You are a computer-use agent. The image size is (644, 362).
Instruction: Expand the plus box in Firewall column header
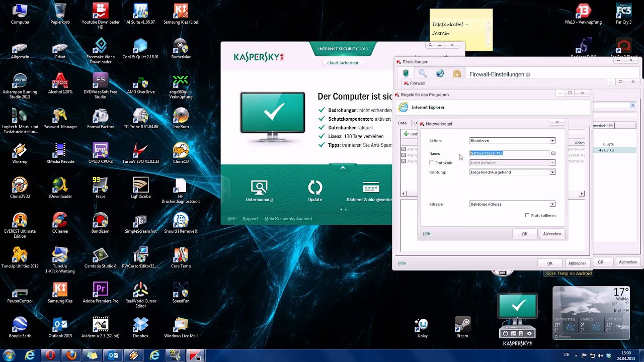[611, 126]
